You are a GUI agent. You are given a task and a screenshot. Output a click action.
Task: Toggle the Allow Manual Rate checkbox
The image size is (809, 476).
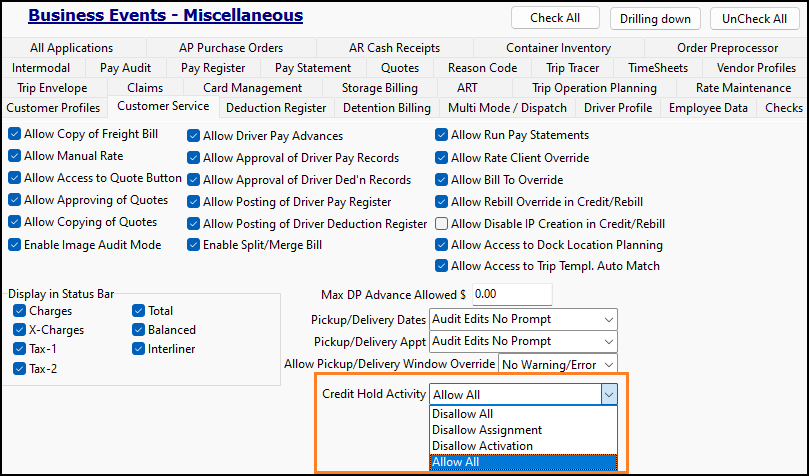[x=14, y=156]
